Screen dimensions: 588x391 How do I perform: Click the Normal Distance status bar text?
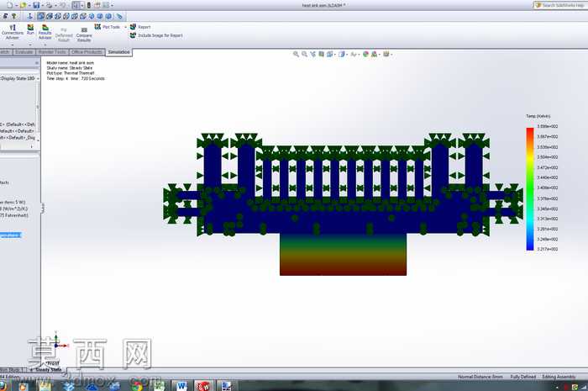click(480, 377)
